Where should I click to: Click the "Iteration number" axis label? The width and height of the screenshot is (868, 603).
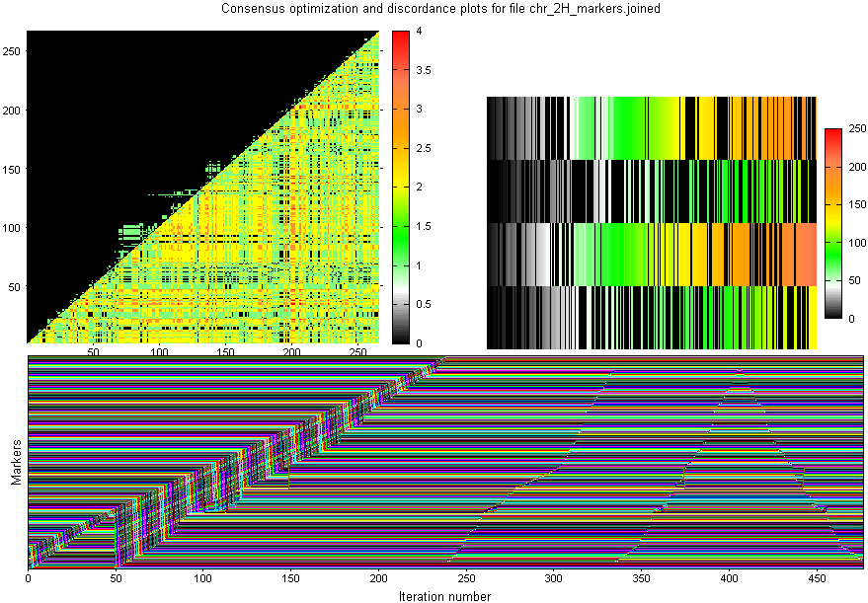coord(444,596)
